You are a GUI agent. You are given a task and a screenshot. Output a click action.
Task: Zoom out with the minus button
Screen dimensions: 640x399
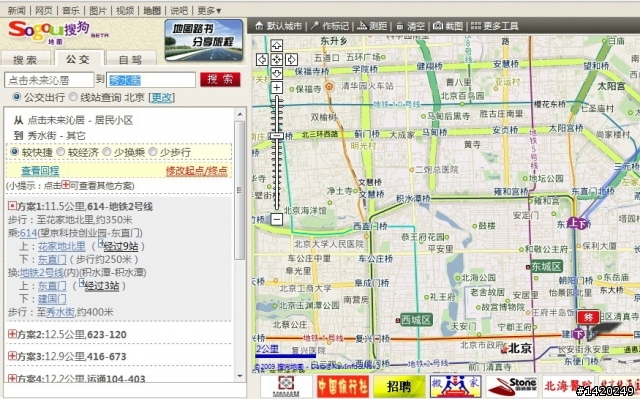pos(277,219)
